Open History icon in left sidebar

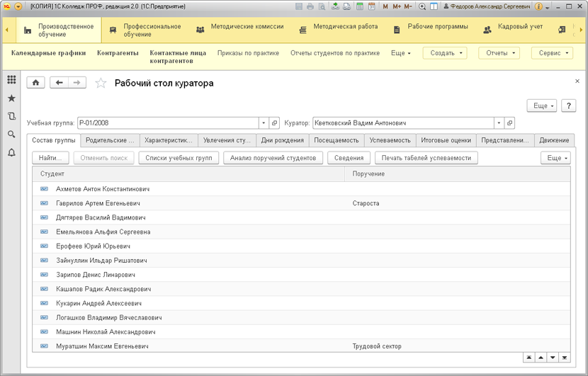(x=11, y=116)
